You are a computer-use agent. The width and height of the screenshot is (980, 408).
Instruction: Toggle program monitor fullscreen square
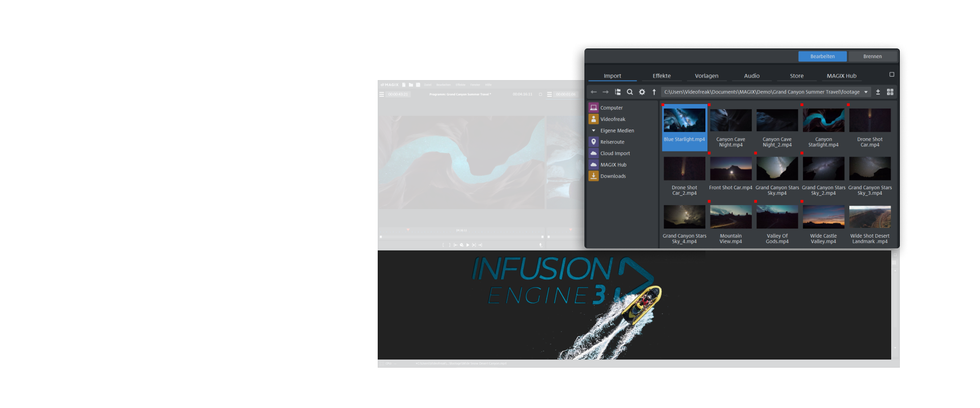pos(541,94)
